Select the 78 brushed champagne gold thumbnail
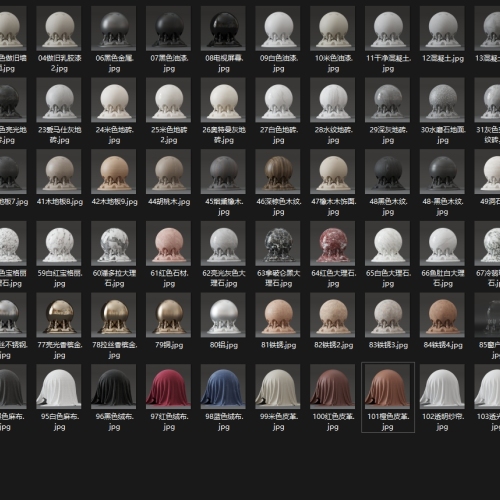 click(x=114, y=315)
